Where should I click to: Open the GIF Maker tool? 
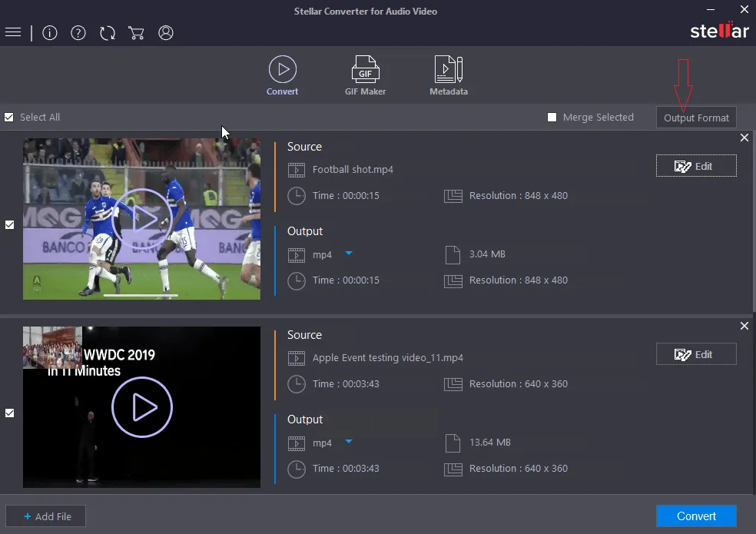[365, 76]
